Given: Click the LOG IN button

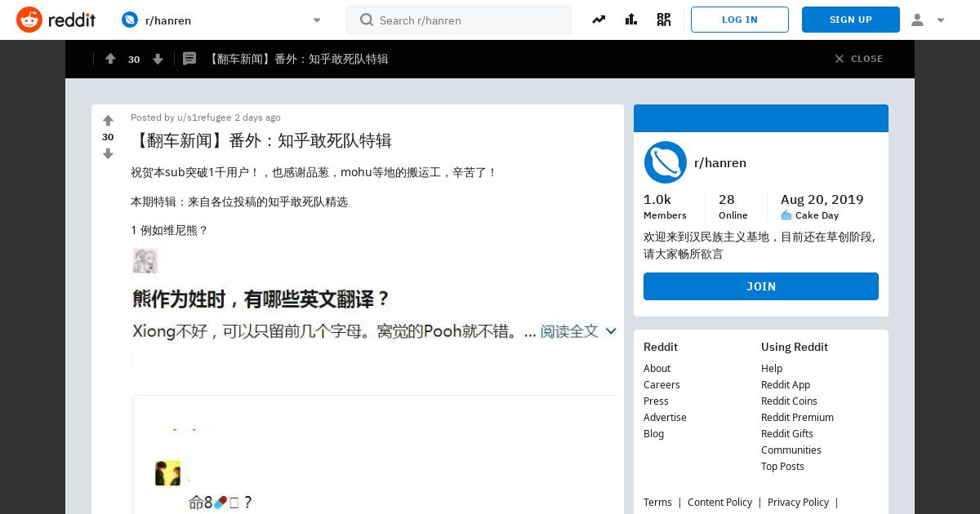Looking at the screenshot, I should [x=740, y=20].
